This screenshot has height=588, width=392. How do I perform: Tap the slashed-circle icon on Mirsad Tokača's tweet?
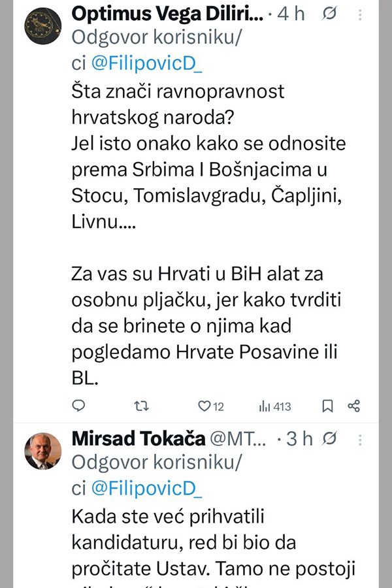(x=330, y=439)
